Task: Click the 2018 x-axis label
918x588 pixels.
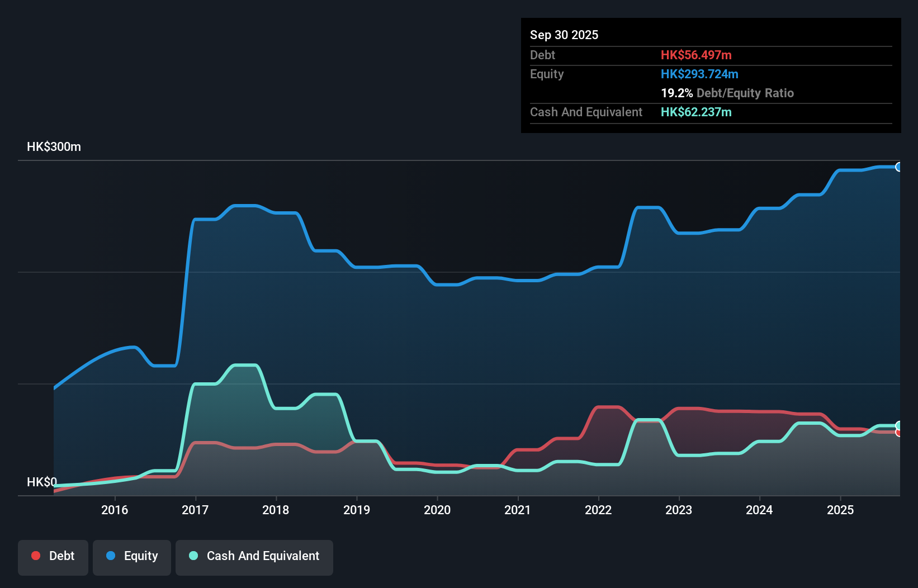Action: pyautogui.click(x=276, y=510)
